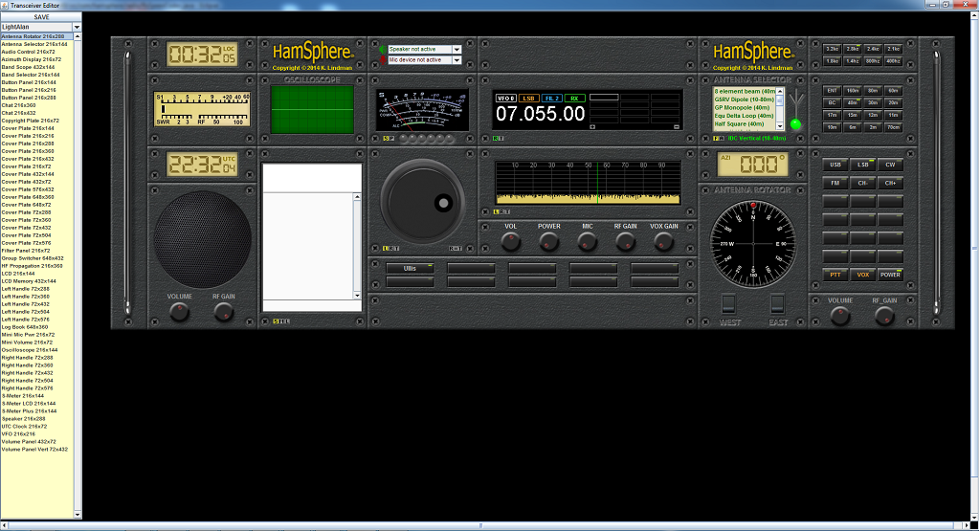Screen dimensions: 980x531
Task: Select Oscilloscope 216x144 list entry
Action: point(37,350)
